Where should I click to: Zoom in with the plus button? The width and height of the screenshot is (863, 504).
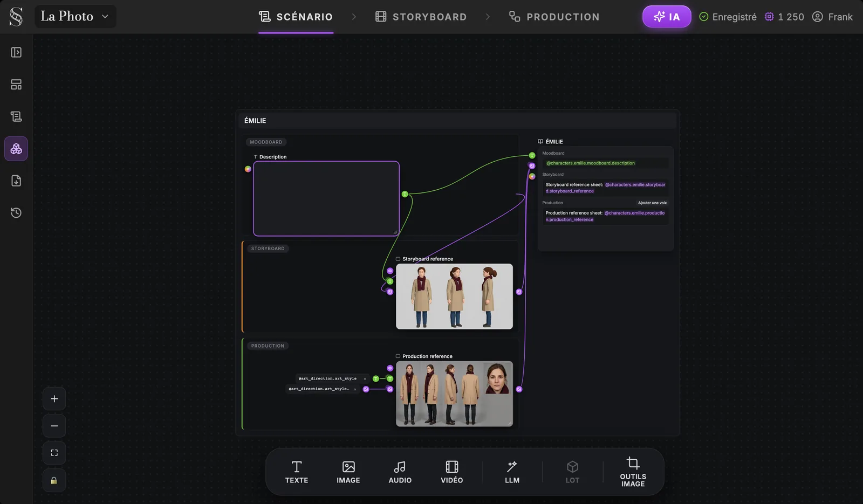pyautogui.click(x=54, y=399)
